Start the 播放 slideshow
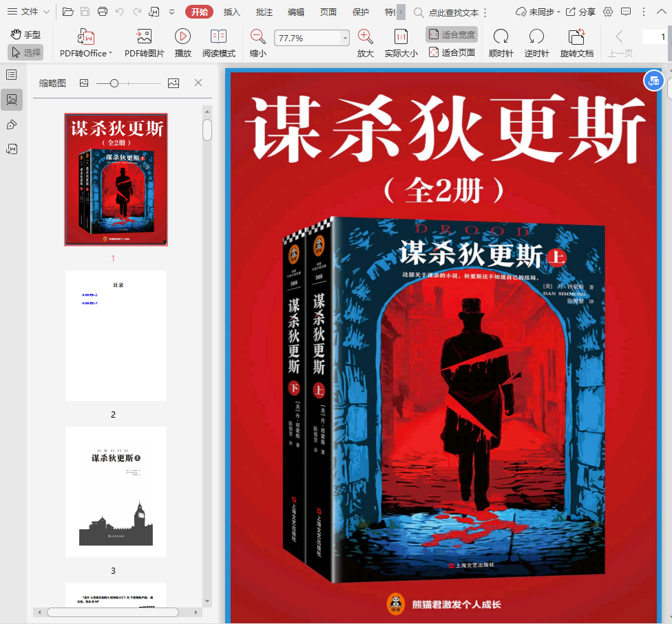 [182, 43]
